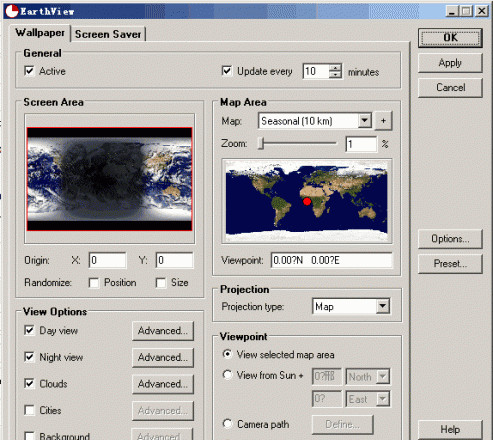Switch to the Screen Saver tab
The width and height of the screenshot is (493, 440).
108,34
